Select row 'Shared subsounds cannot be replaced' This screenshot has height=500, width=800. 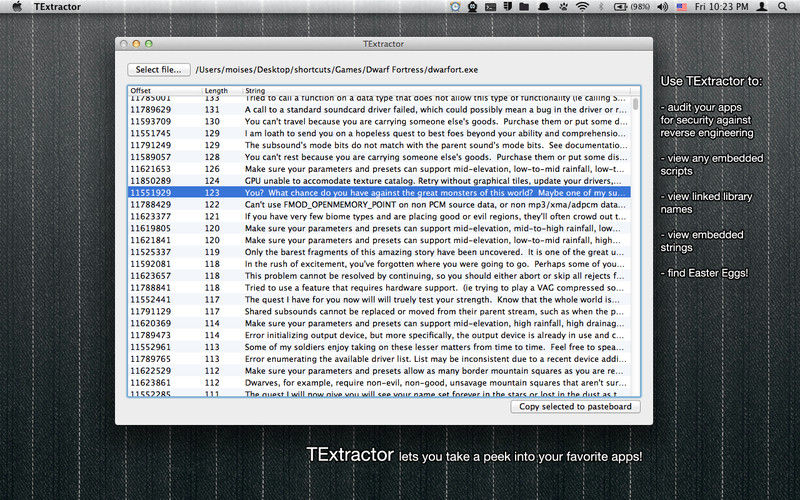coord(379,312)
